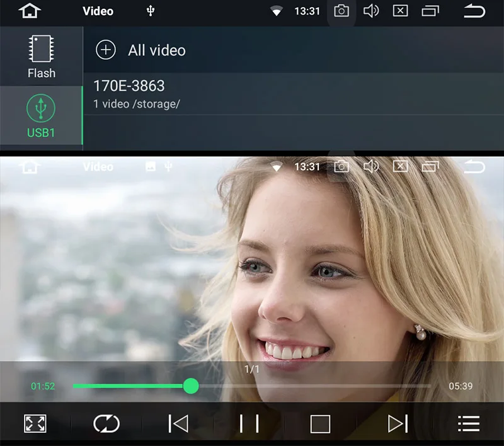Tap speaker icon in the player overlay
Image resolution: width=504 pixels, height=446 pixels.
click(371, 166)
